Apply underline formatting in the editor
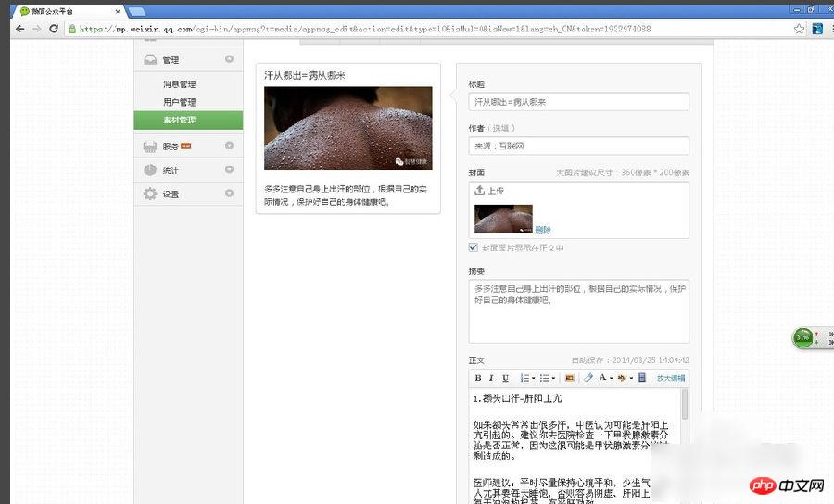The image size is (834, 504). click(505, 378)
